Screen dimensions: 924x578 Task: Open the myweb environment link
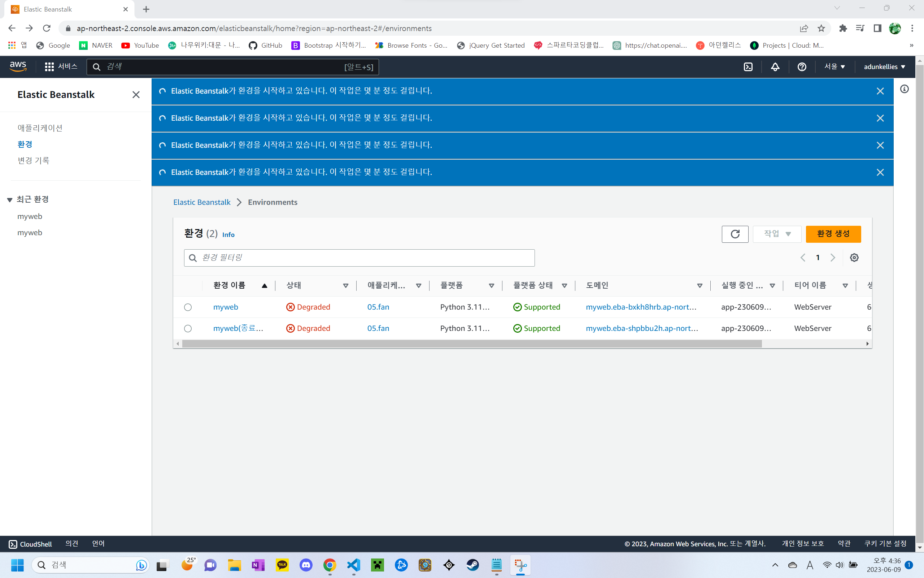[x=225, y=307]
